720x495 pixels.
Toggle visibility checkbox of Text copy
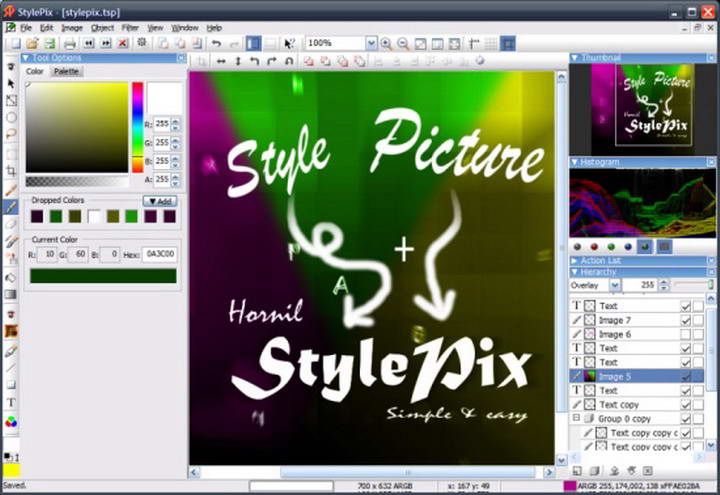coord(686,405)
